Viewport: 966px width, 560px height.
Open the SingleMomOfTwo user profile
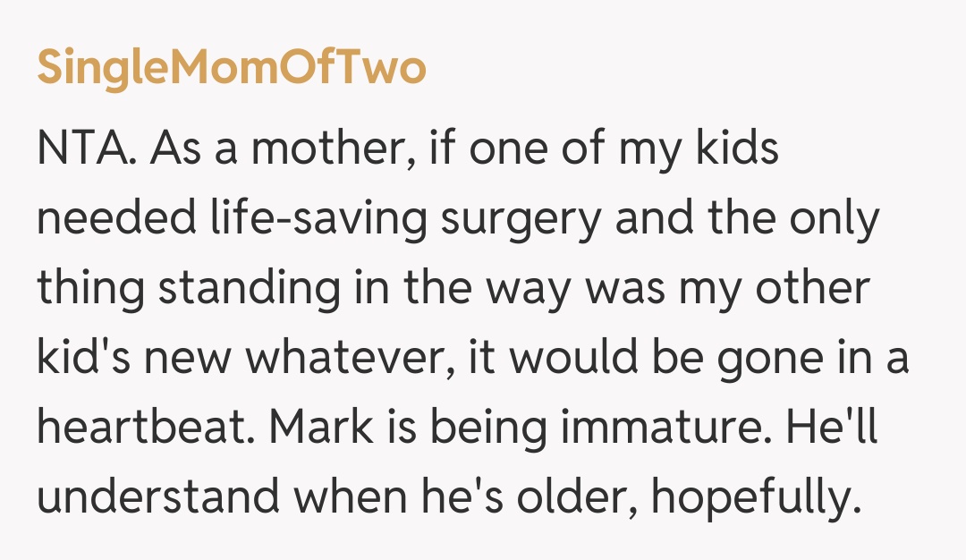point(231,69)
